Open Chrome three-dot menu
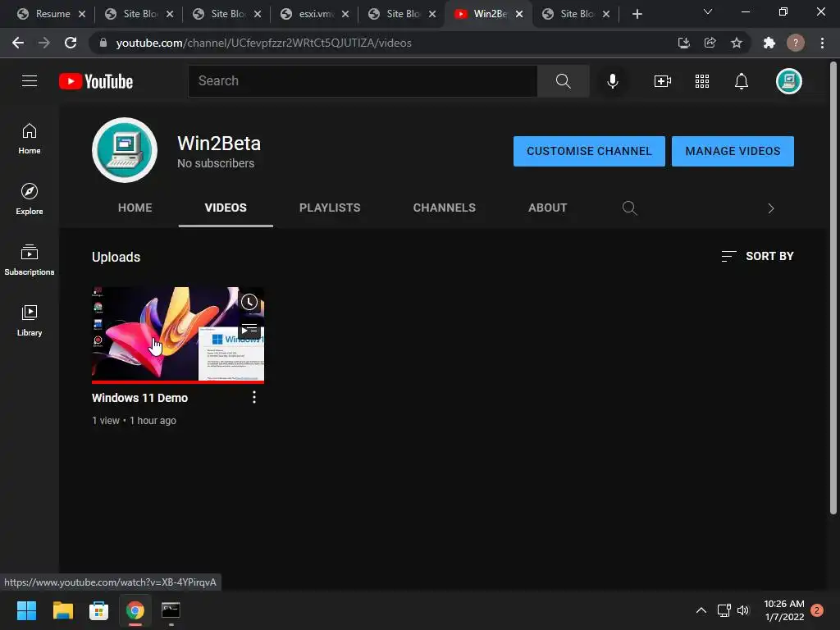The image size is (840, 630). point(822,43)
